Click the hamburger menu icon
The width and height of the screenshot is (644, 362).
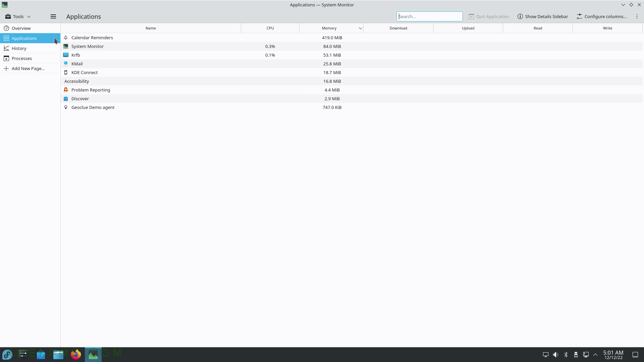53,16
